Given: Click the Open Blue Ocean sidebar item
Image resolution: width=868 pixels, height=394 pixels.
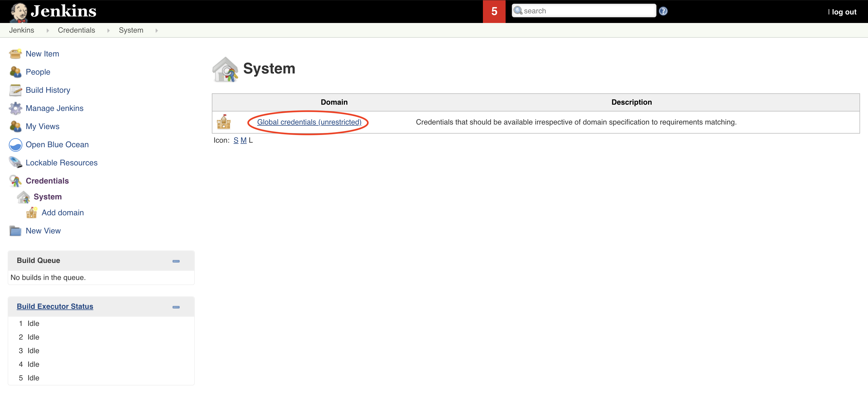Looking at the screenshot, I should [58, 144].
